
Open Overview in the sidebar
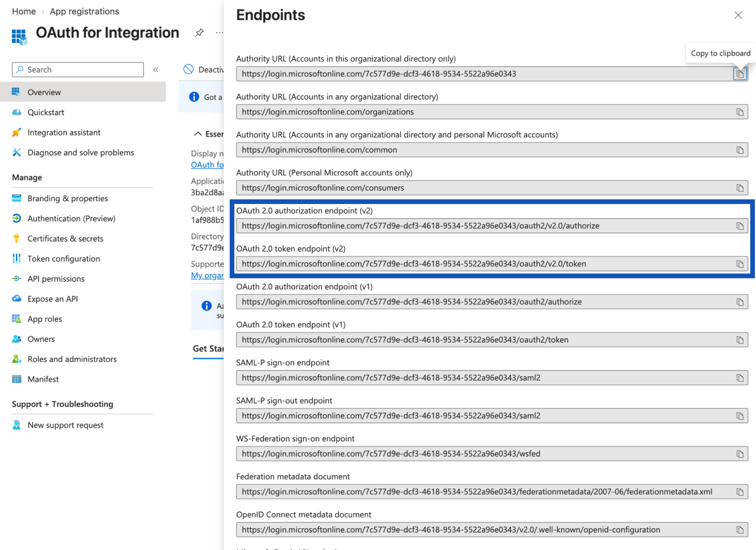[83, 92]
